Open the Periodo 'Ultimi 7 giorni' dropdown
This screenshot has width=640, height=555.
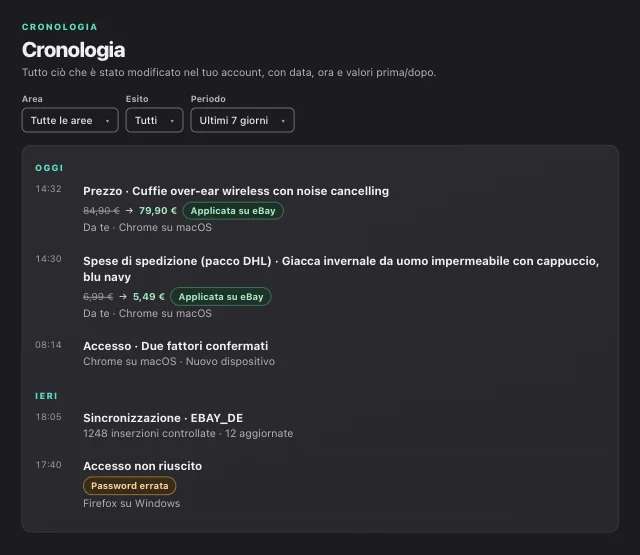(242, 120)
